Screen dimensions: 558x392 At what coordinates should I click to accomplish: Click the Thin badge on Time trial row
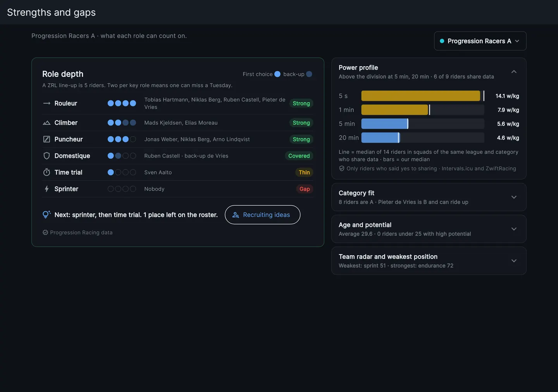[x=304, y=172]
